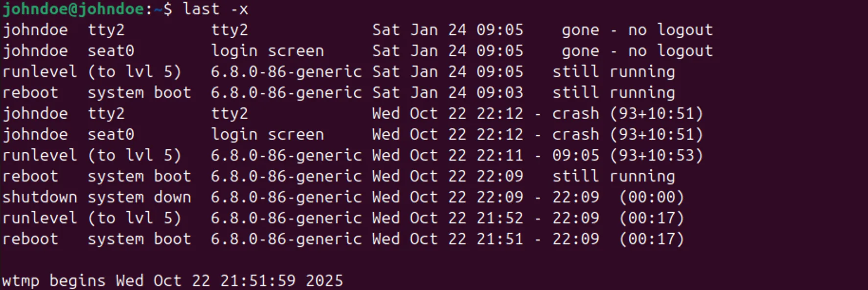
Task: Click the "wtmp" word on the last line
Action: 21,281
